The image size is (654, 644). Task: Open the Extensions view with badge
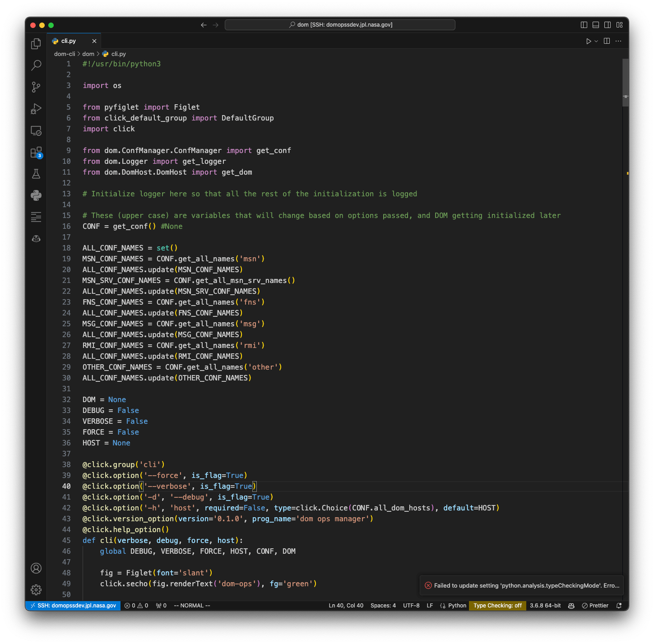click(x=36, y=153)
